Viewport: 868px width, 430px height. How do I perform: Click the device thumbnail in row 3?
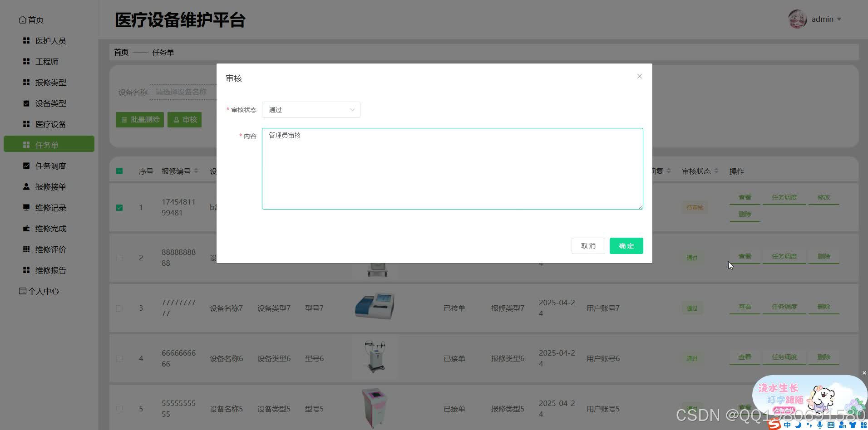click(x=374, y=306)
